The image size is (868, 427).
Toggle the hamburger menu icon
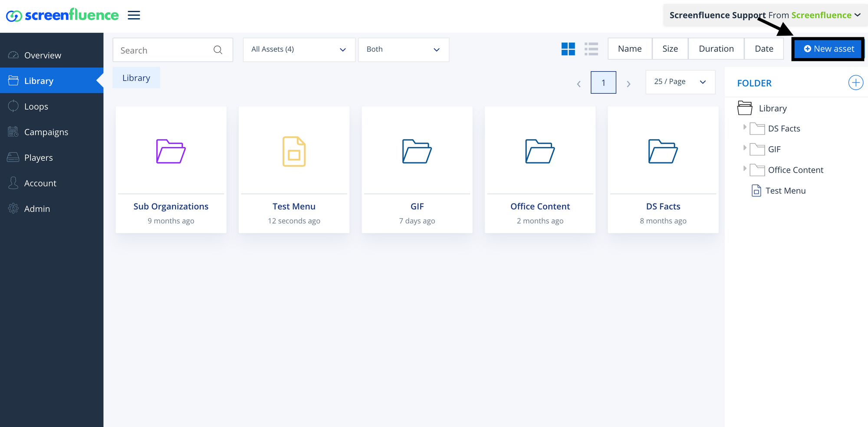point(134,15)
